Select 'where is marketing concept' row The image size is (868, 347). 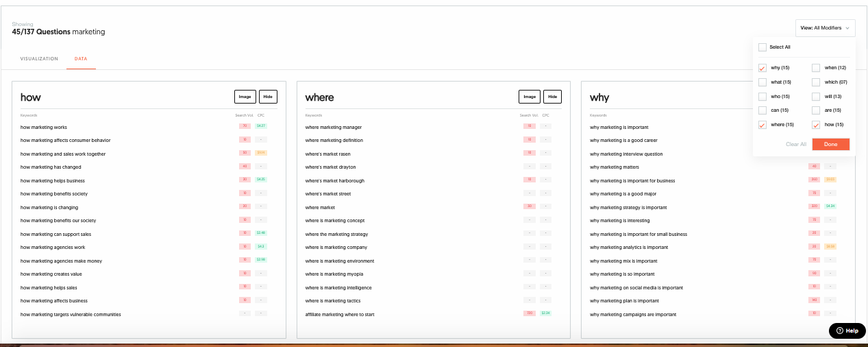335,221
